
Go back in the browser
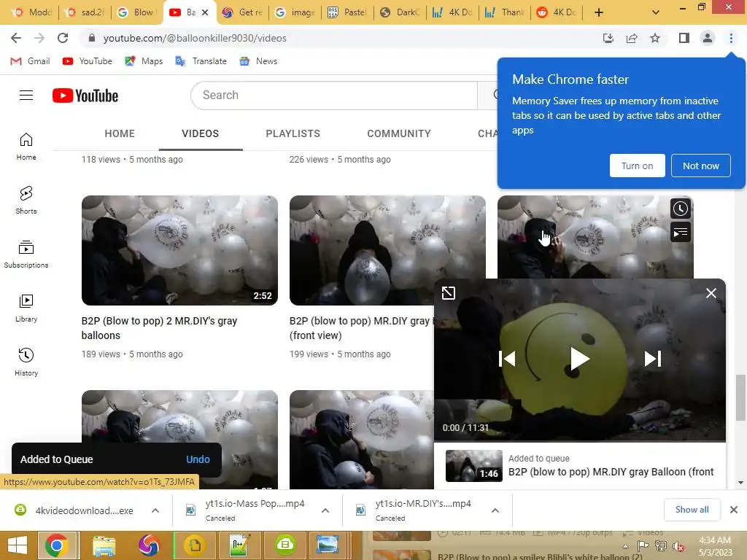point(16,38)
